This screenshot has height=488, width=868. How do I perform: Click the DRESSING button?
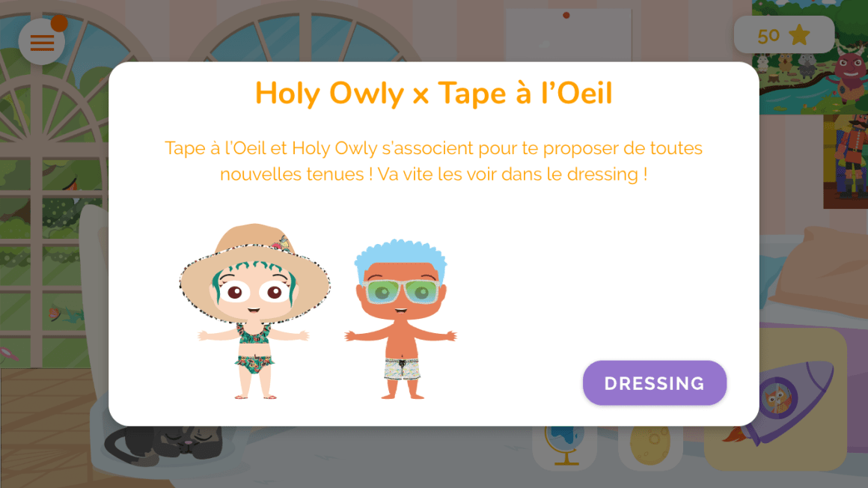tap(654, 382)
